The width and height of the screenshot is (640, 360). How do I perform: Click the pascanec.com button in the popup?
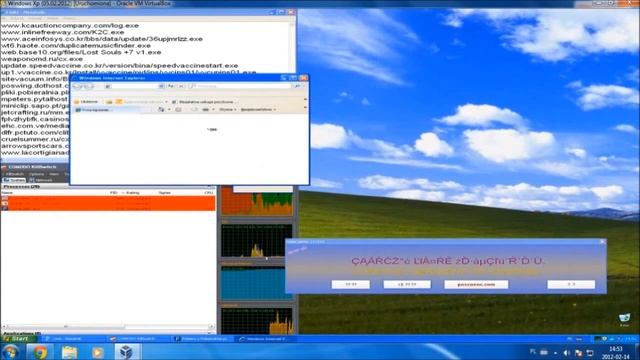pos(476,284)
